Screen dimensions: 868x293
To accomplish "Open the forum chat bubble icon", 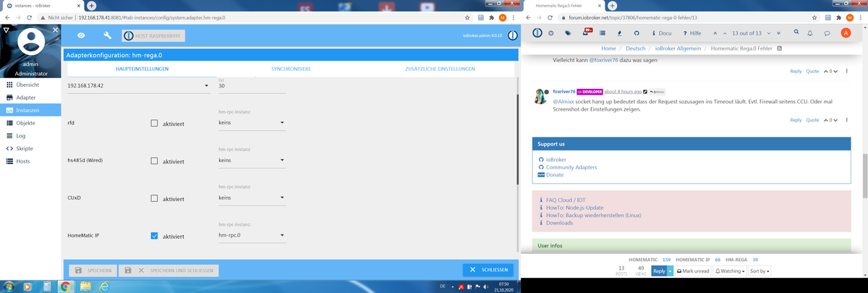I will coord(827,33).
